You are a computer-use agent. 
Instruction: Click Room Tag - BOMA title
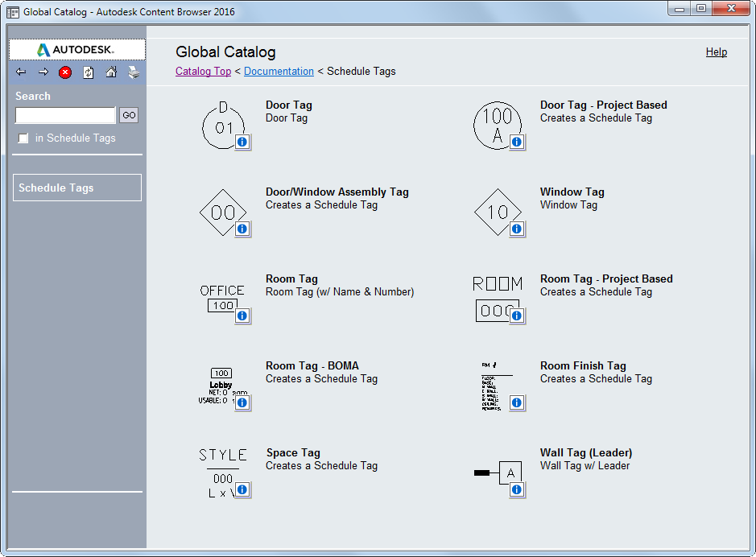312,365
